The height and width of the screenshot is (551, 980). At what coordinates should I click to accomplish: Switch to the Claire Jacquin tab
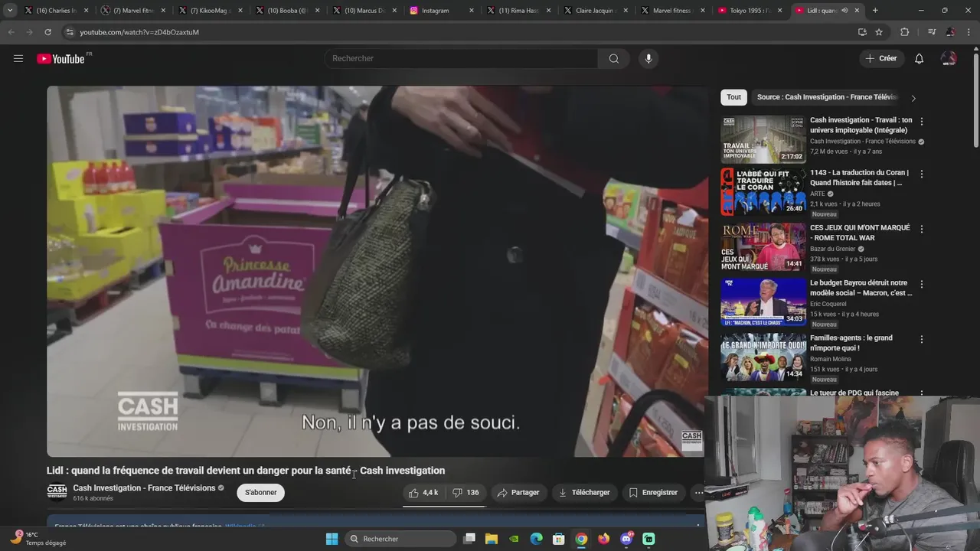[x=595, y=11]
